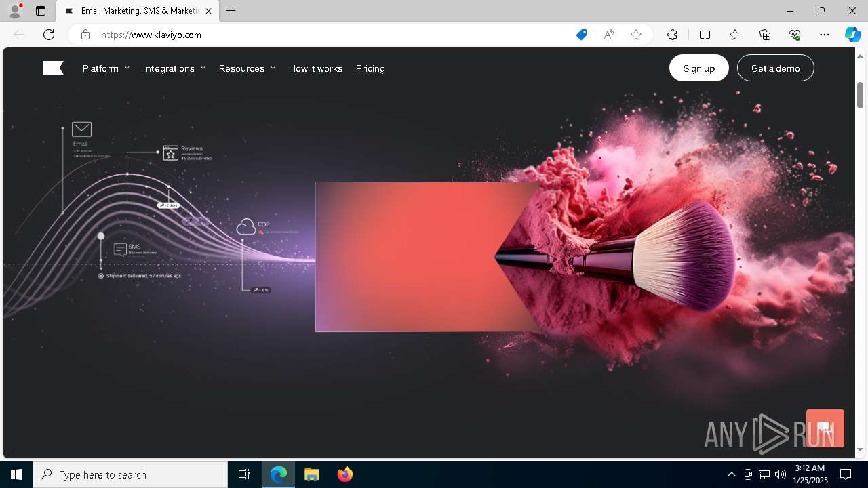Click the Reviews star icon in graphic
This screenshot has width=868, height=488.
[170, 153]
